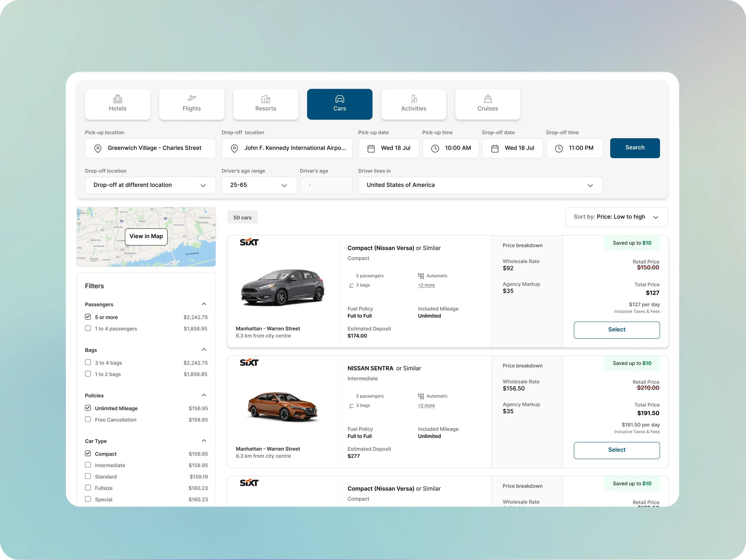Viewport: 746px width, 560px height.
Task: Click the first card's Saved up to $10 badge
Action: 632,243
